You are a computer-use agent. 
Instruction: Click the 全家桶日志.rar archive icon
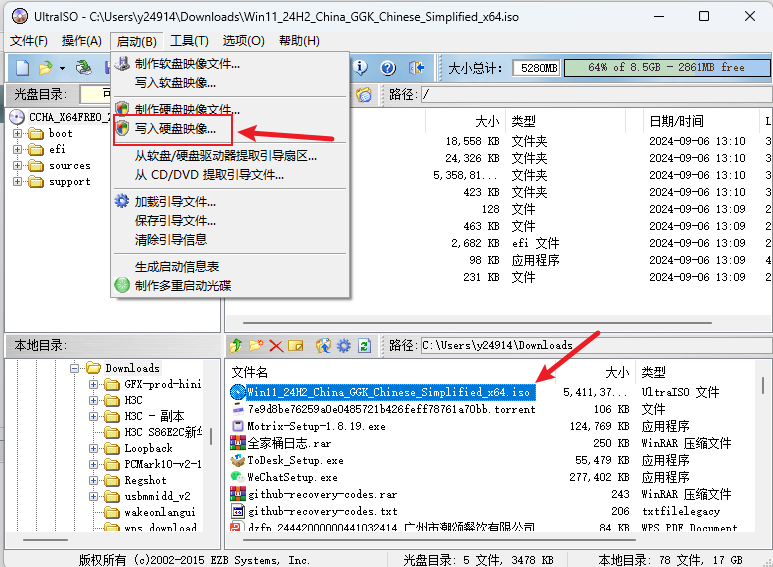point(238,443)
